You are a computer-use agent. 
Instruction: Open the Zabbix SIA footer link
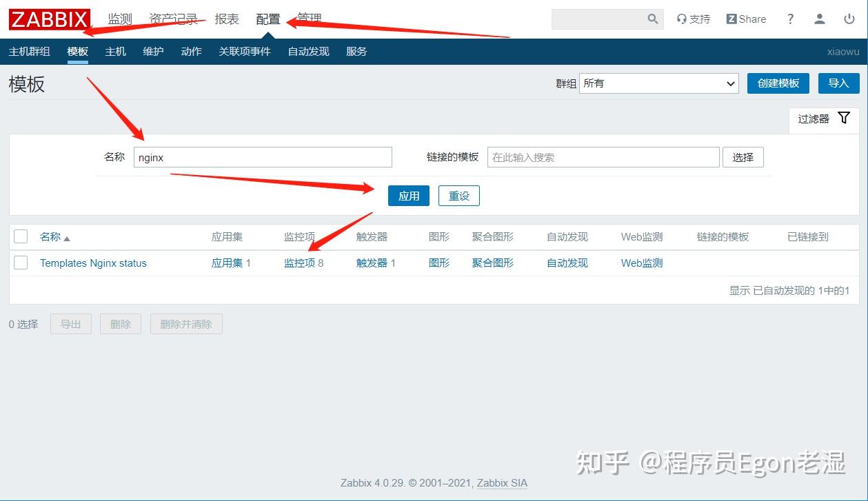point(502,483)
